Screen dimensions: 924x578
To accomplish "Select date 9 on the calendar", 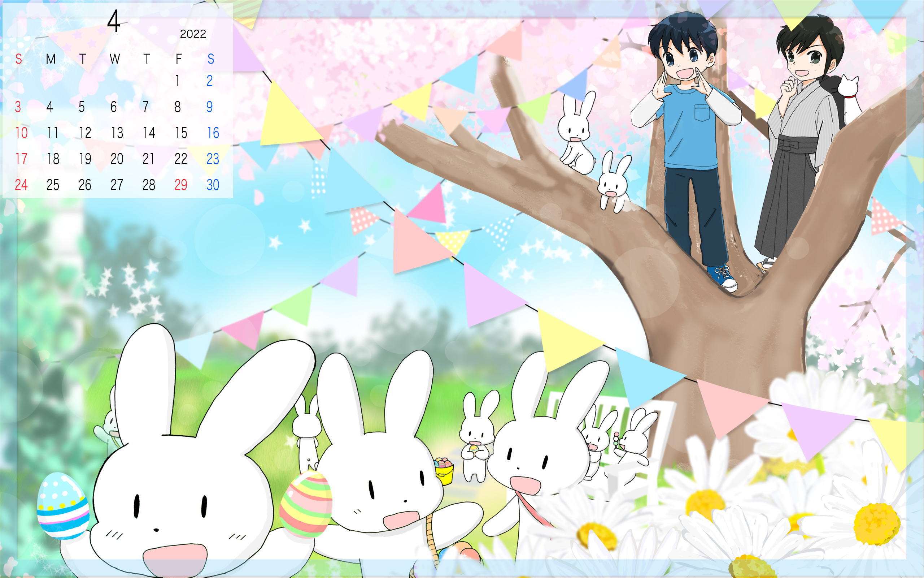I will pos(210,107).
